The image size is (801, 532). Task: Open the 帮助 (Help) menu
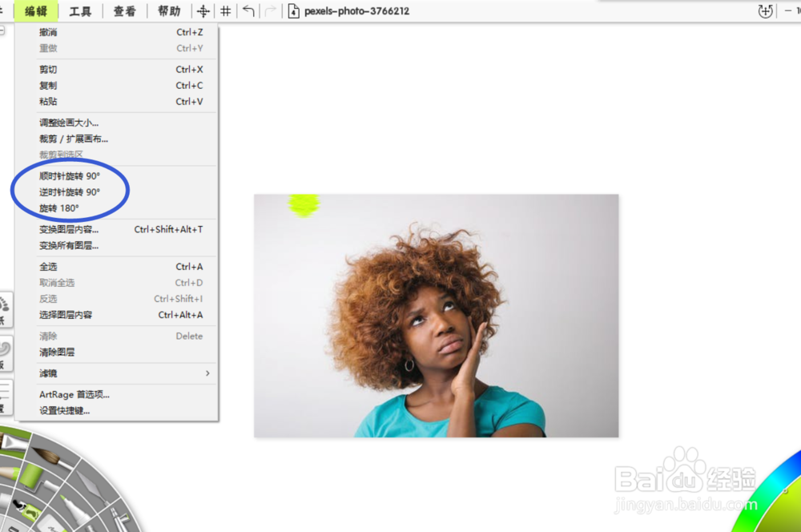click(169, 10)
